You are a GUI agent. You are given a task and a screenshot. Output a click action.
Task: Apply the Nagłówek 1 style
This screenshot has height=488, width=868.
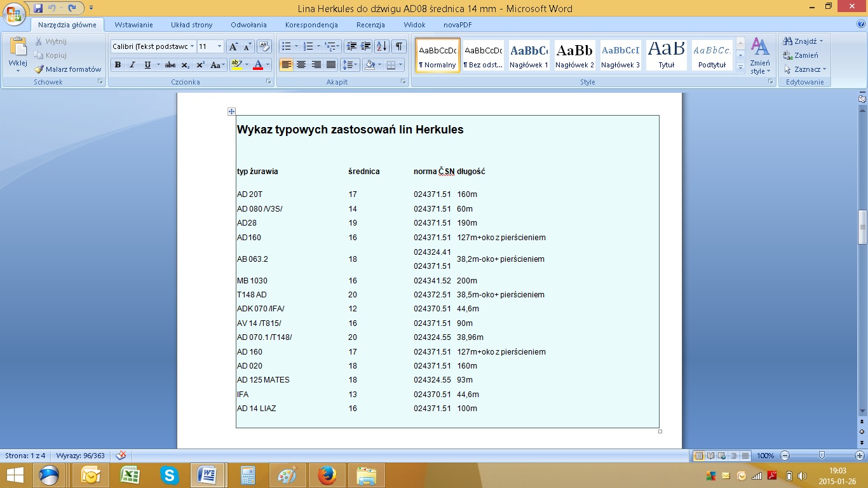pos(529,55)
